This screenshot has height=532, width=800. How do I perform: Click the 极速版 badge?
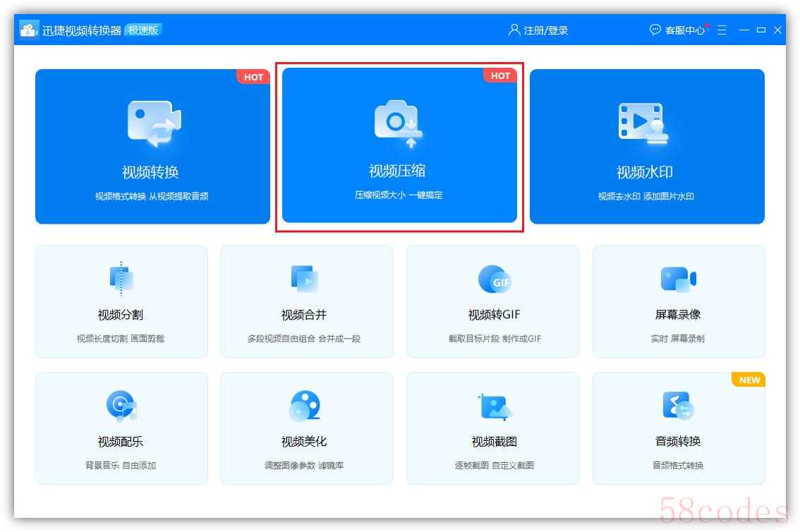(x=143, y=30)
